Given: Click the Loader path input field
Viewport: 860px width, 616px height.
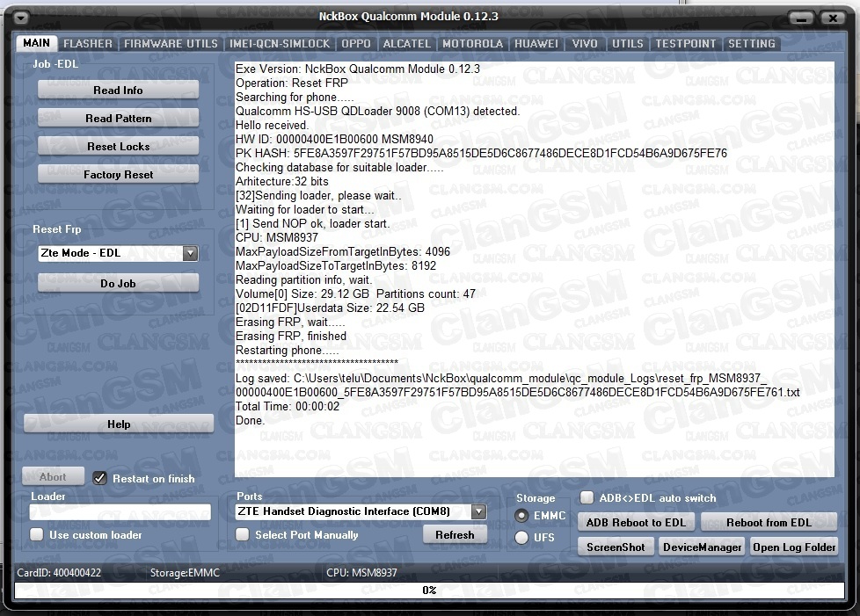Looking at the screenshot, I should (x=120, y=512).
